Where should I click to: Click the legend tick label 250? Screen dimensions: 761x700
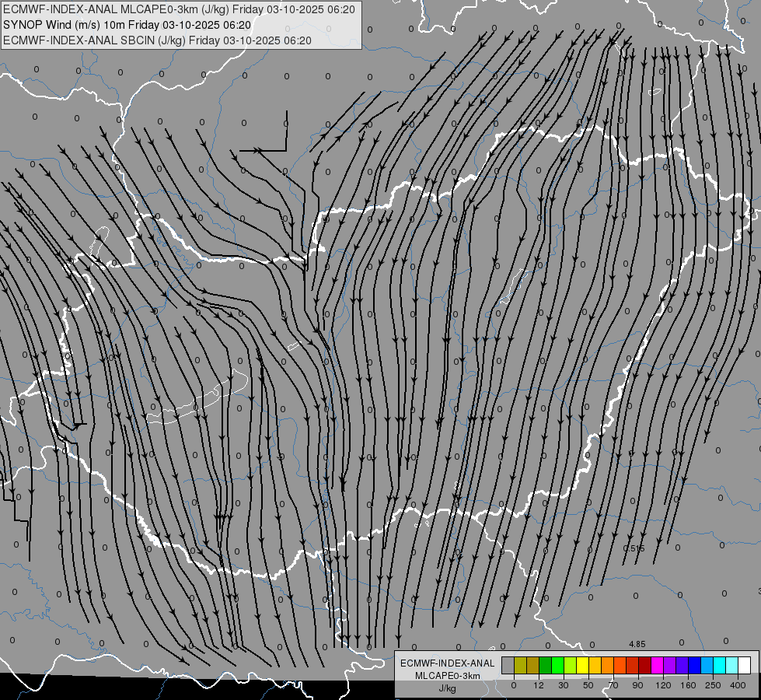pos(713,685)
